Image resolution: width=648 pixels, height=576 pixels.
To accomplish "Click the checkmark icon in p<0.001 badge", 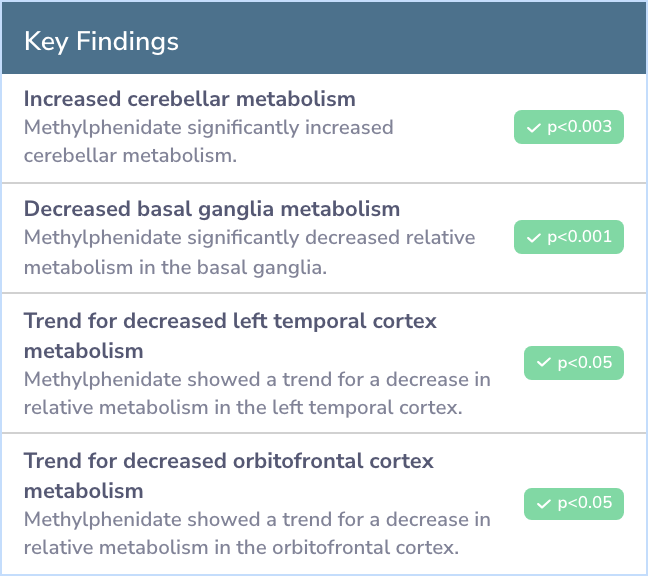I will [x=534, y=238].
